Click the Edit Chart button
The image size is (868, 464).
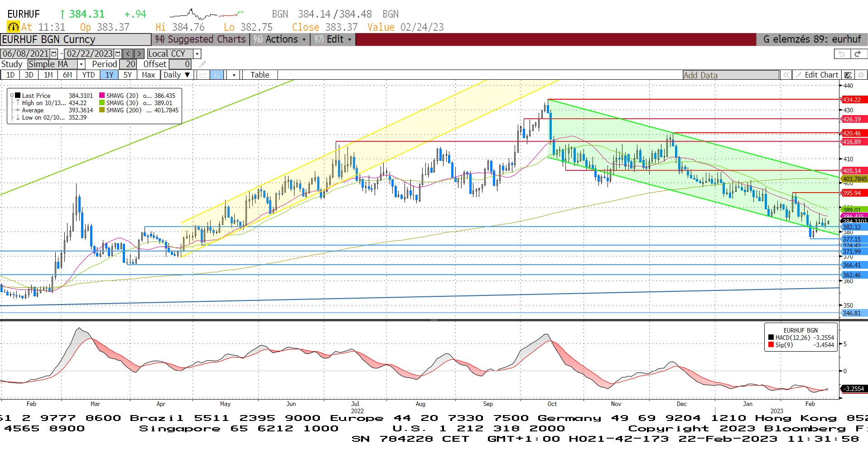click(820, 75)
